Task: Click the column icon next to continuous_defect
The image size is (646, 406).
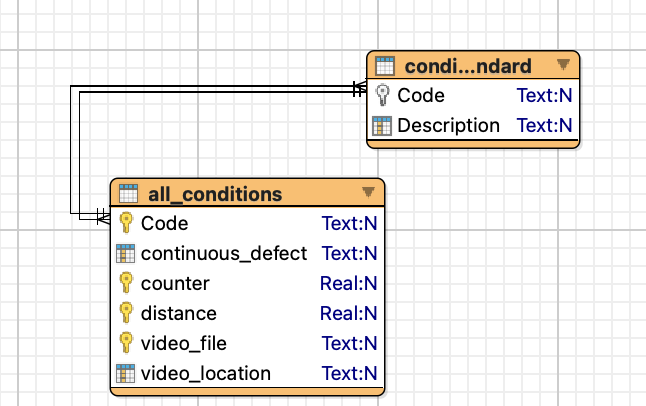Action: [x=125, y=253]
